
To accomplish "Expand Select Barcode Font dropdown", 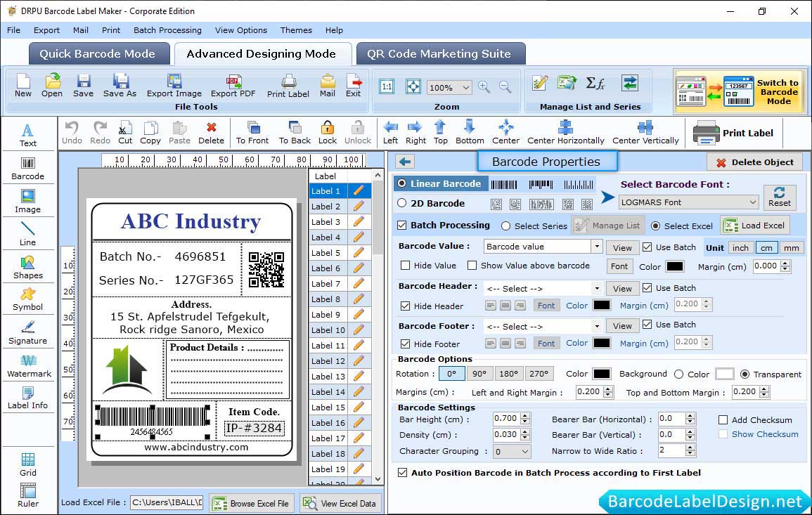I will click(x=752, y=202).
